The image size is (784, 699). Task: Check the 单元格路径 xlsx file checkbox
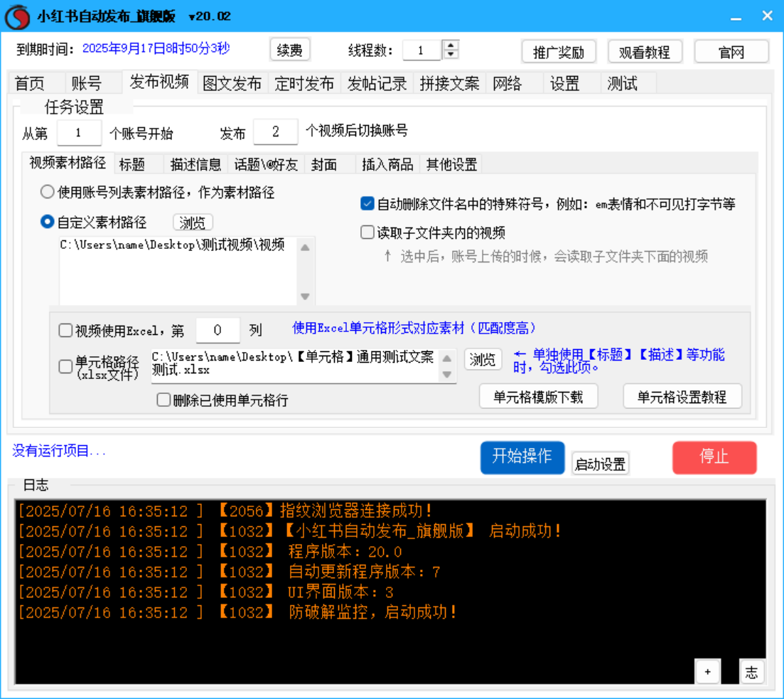coord(65,366)
